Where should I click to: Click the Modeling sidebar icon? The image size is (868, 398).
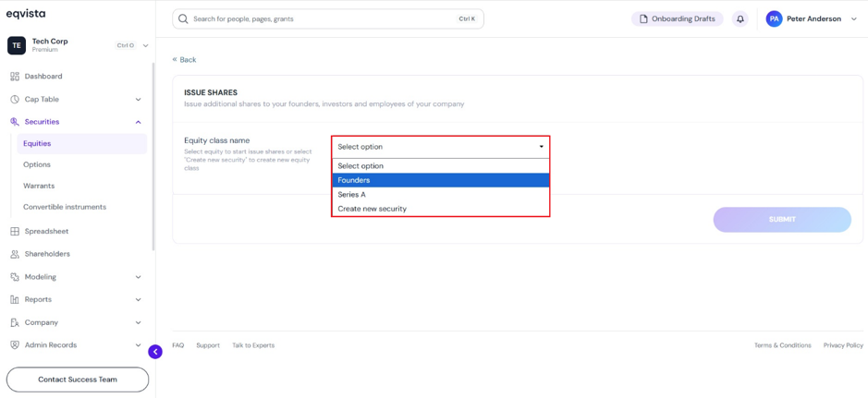[15, 276]
